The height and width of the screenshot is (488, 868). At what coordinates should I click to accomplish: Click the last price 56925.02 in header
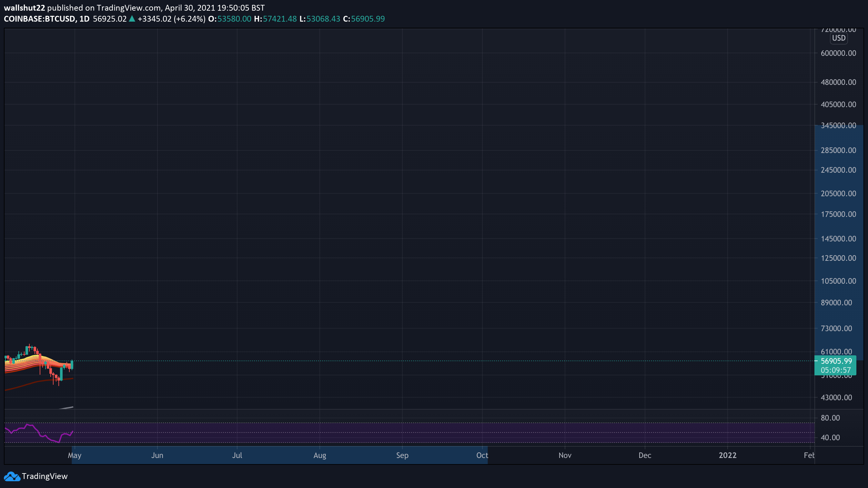109,19
